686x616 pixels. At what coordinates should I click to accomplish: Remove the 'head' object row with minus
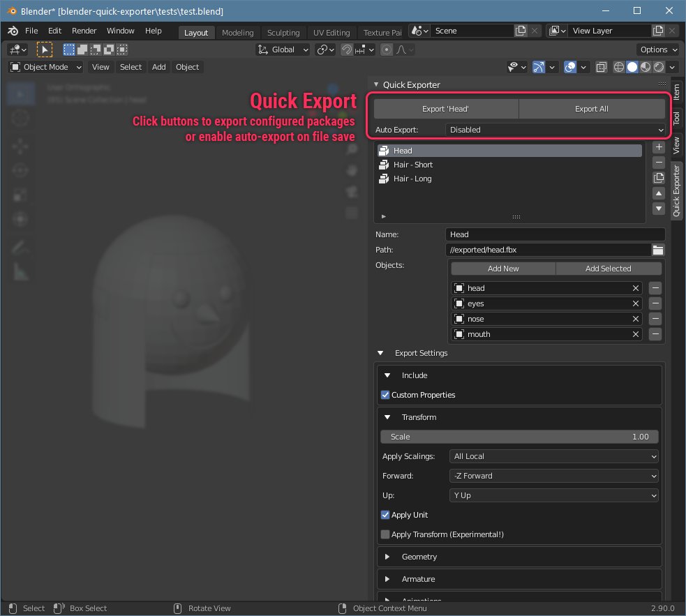click(x=655, y=288)
